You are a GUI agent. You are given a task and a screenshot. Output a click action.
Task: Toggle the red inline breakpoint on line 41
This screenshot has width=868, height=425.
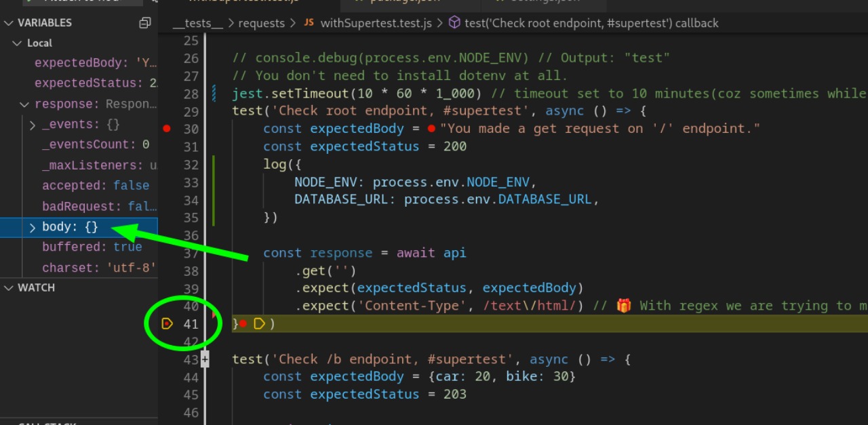243,324
